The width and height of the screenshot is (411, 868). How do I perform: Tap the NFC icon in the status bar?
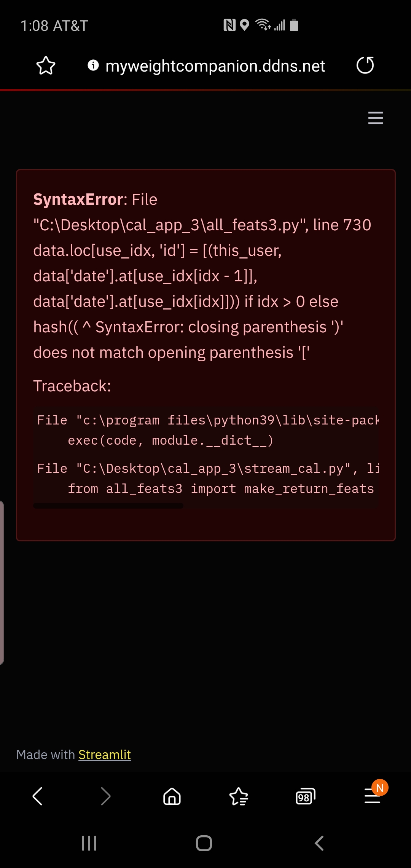(229, 25)
